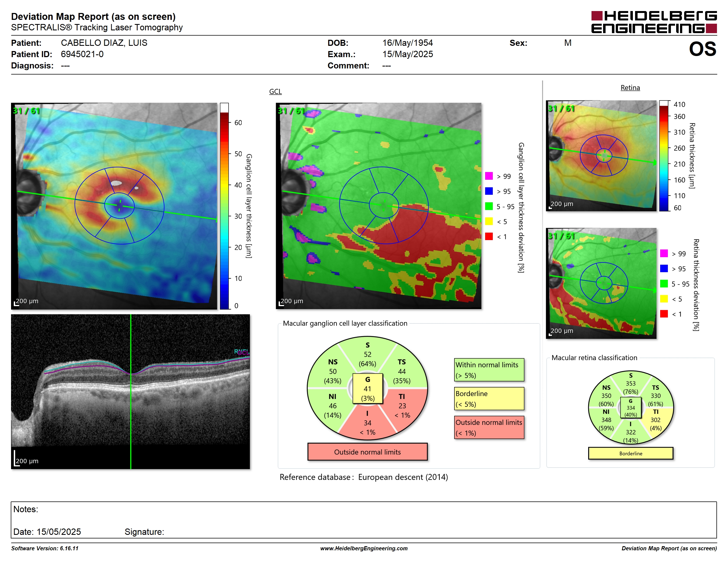Click GCL sector S value 52
728x563 pixels.
(x=367, y=355)
